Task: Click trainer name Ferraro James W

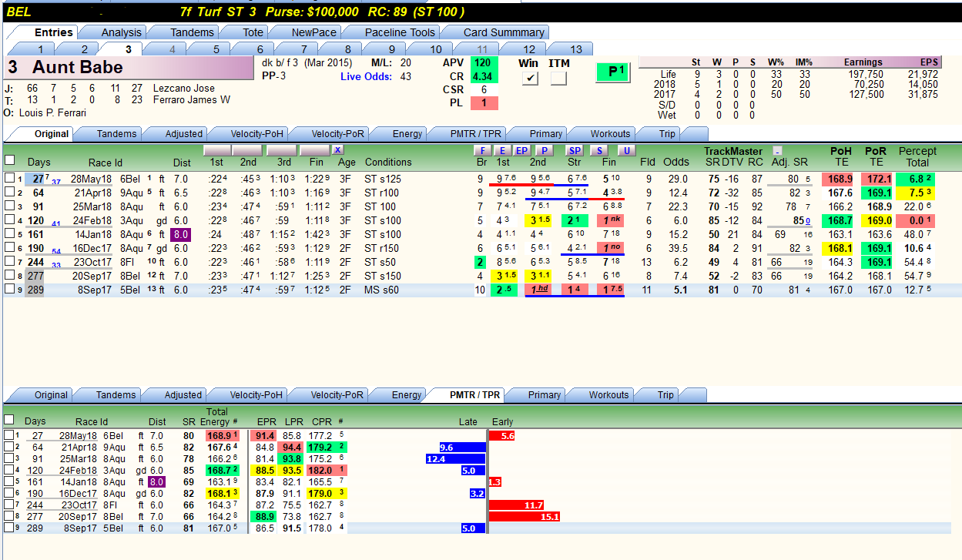Action: coord(191,99)
